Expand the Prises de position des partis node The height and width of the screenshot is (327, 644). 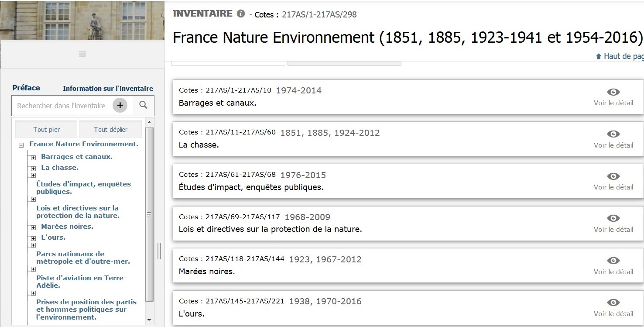coord(33,293)
